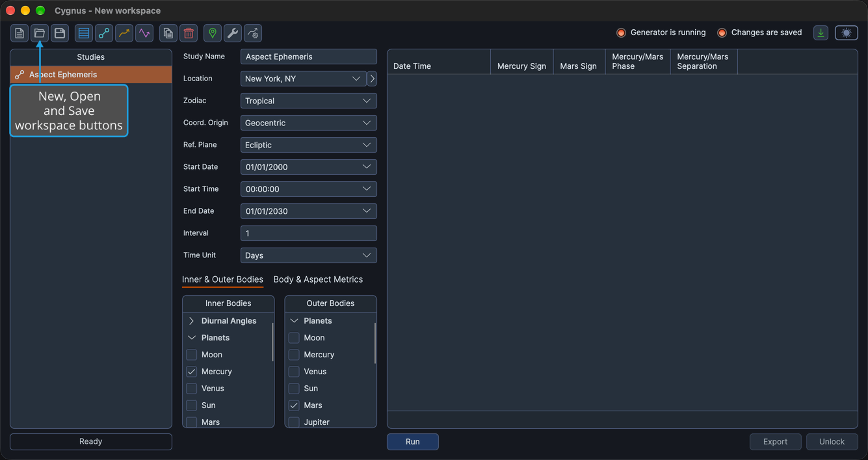Open the Start Time dropdown 00:00:00
This screenshot has height=460, width=868.
click(309, 189)
